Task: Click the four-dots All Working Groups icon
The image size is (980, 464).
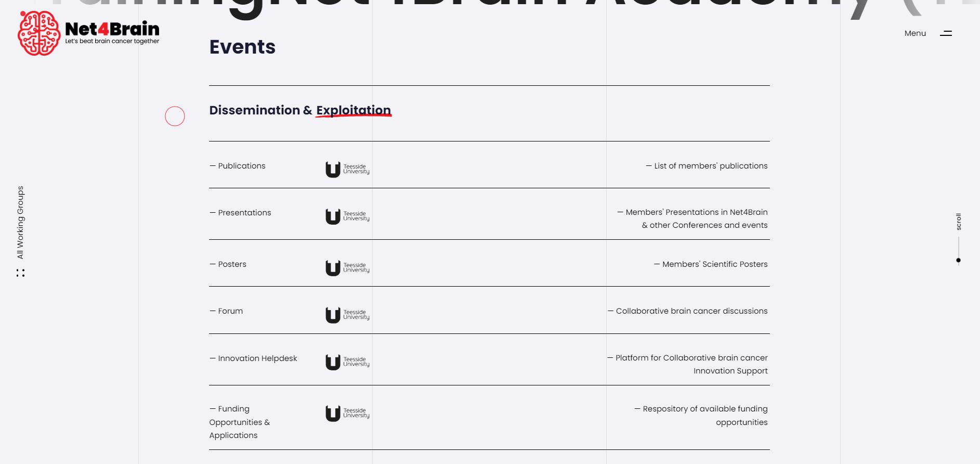Action: [x=20, y=273]
